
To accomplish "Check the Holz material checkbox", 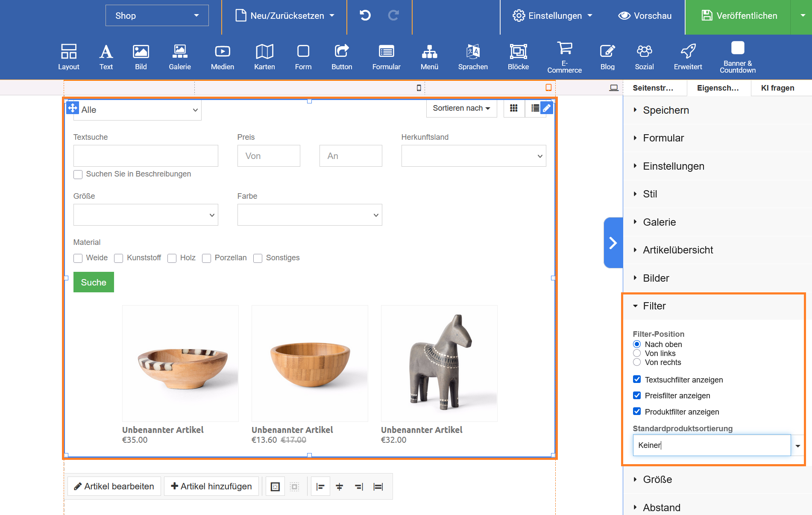I will pyautogui.click(x=172, y=258).
